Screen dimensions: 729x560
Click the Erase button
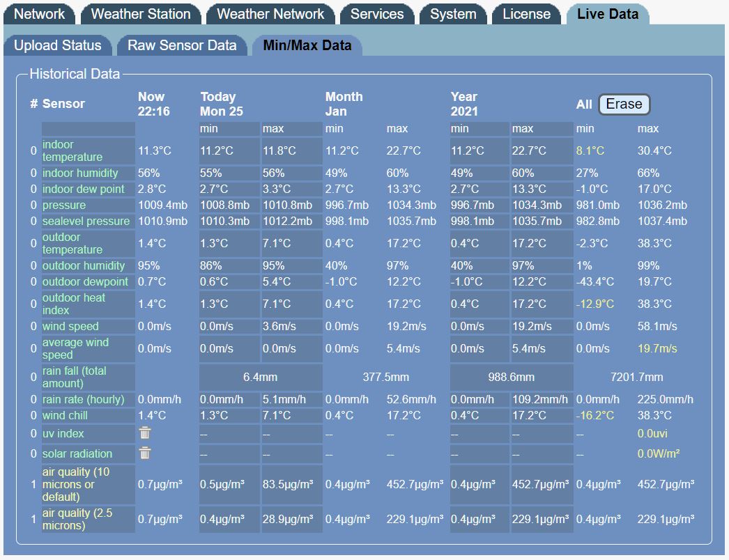pyautogui.click(x=624, y=104)
